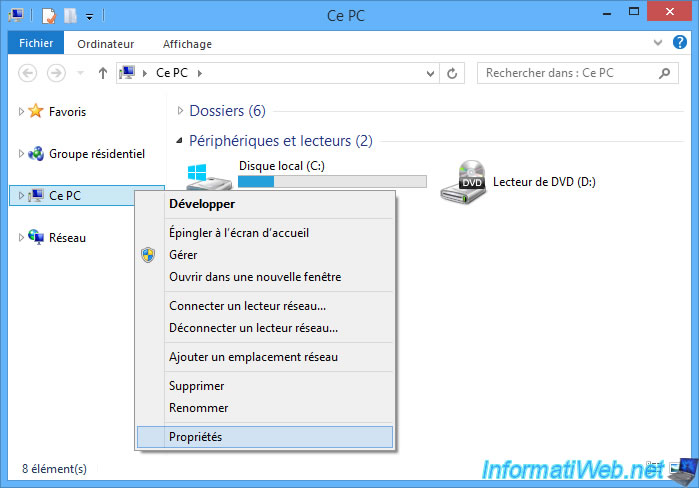Click the C: drive usage bar
The width and height of the screenshot is (699, 488).
(x=332, y=181)
